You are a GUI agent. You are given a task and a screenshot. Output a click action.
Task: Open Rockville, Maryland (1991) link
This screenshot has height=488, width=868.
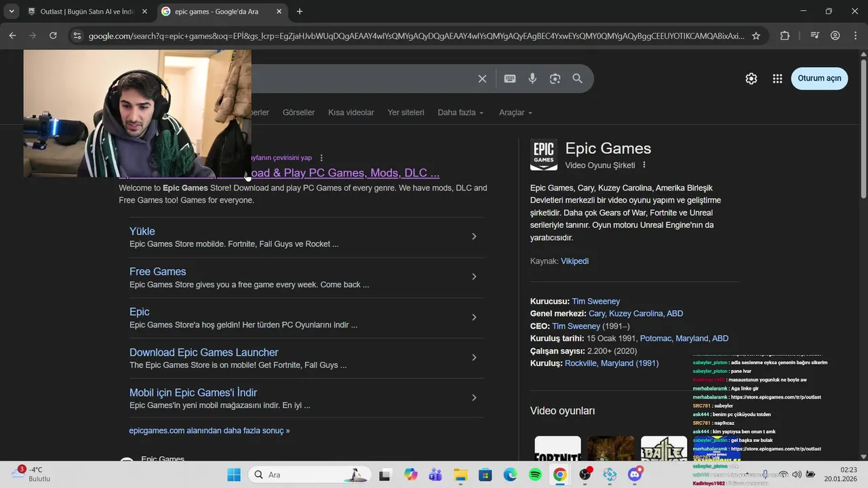pyautogui.click(x=612, y=363)
